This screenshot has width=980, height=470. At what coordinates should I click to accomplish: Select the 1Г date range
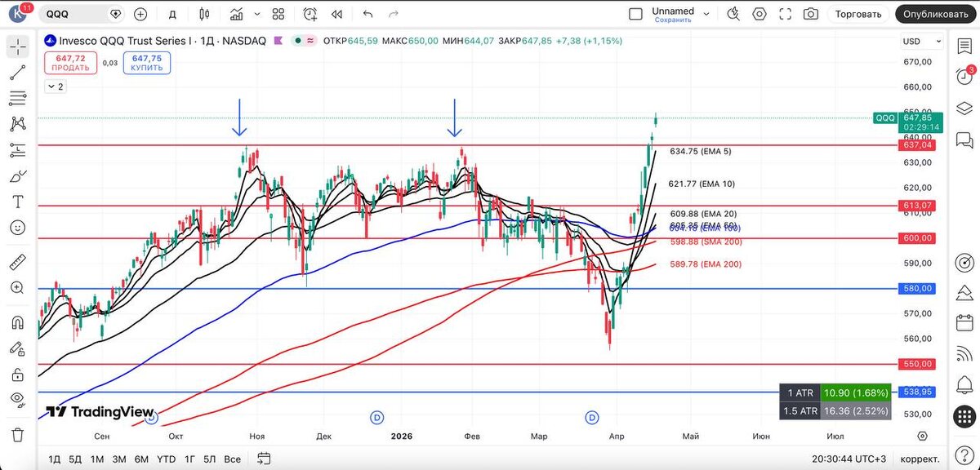pyautogui.click(x=189, y=459)
